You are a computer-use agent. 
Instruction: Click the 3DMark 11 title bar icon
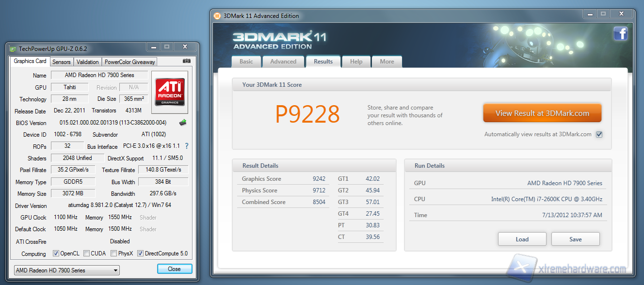[217, 16]
